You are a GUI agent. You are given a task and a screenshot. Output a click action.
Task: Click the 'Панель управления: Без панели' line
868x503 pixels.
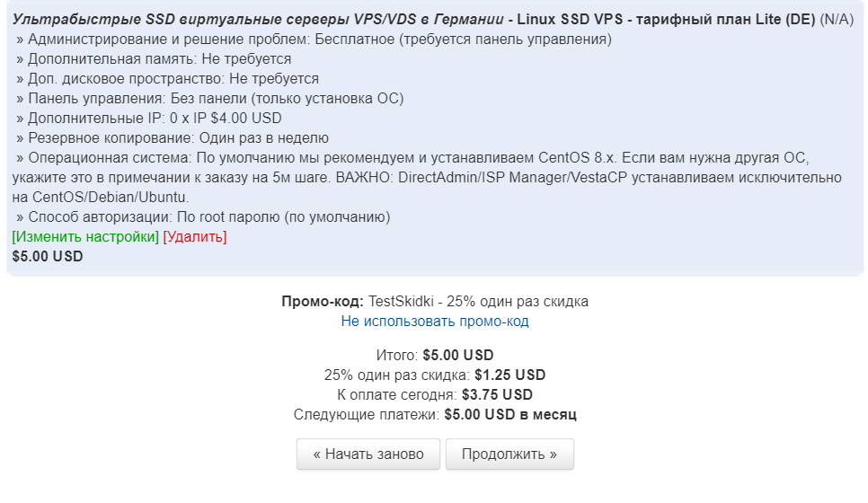(209, 99)
